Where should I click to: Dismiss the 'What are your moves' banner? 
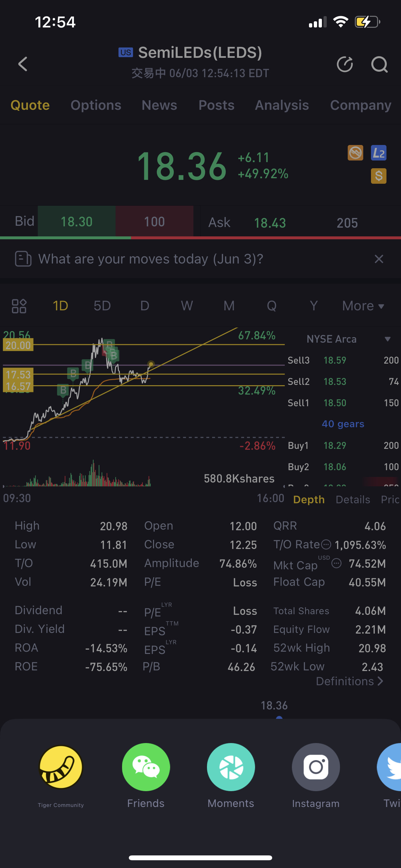[379, 259]
